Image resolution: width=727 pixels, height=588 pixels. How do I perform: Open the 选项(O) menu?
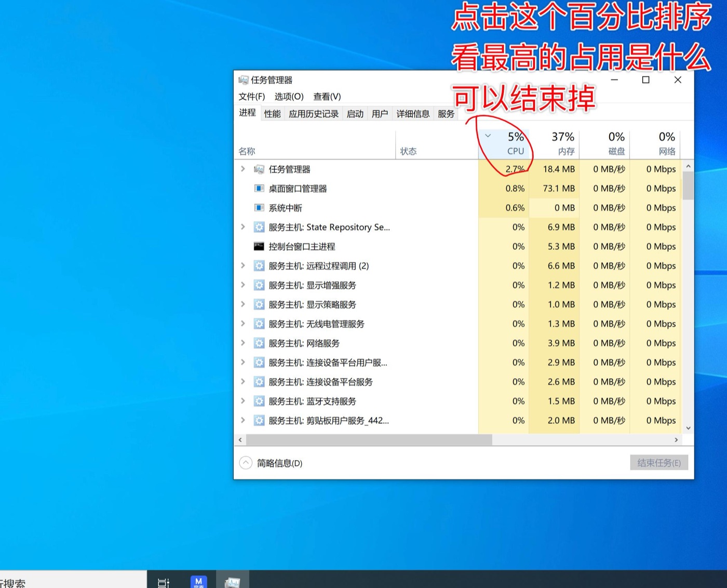(x=289, y=97)
